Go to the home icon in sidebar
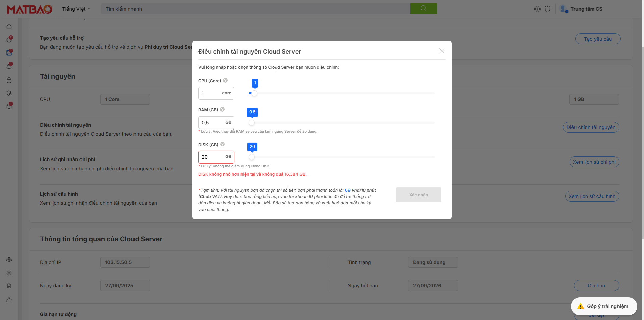 [9, 27]
